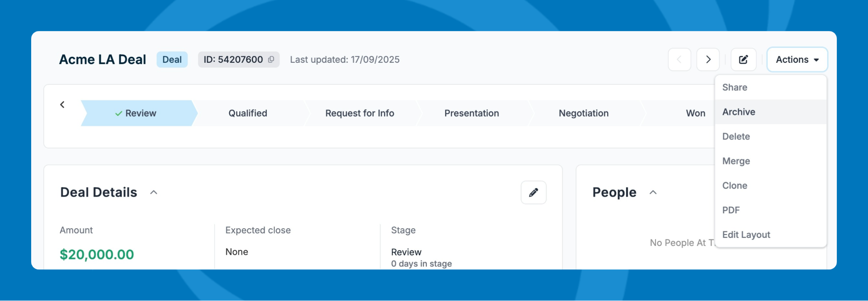This screenshot has width=868, height=301.
Task: Collapse the People section
Action: click(x=653, y=193)
